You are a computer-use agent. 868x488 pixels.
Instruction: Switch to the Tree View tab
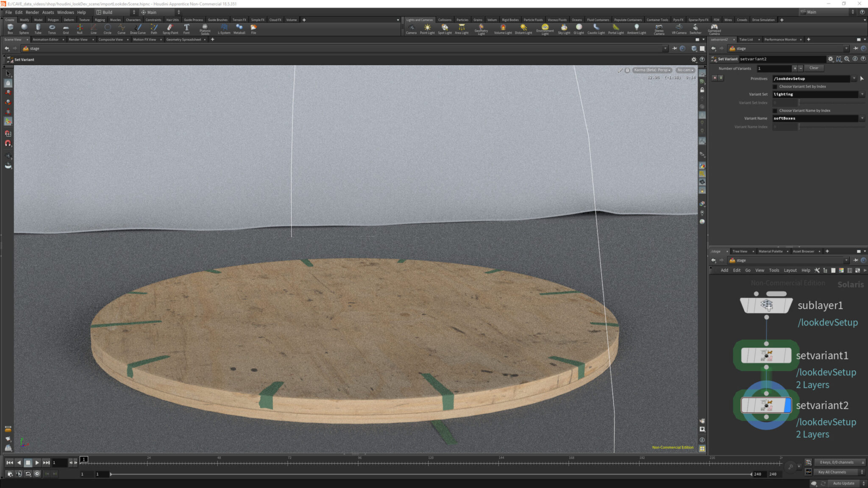(x=740, y=251)
